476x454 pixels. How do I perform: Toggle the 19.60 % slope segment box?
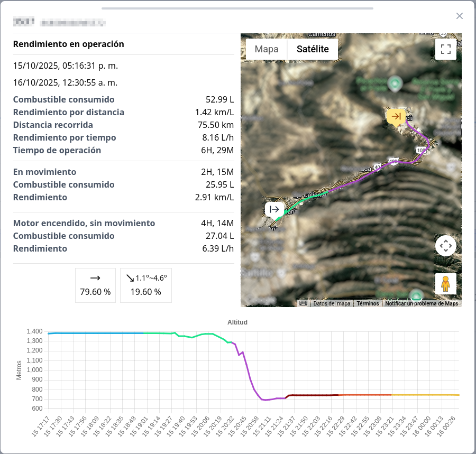146,285
